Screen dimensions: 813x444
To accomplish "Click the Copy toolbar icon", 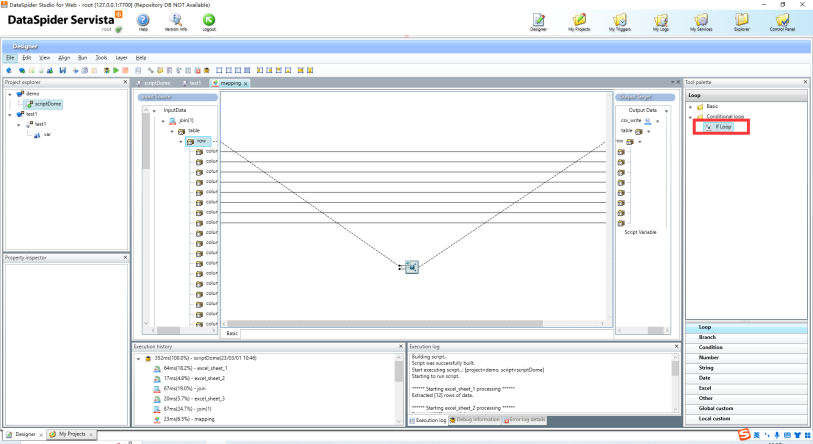I will [85, 70].
